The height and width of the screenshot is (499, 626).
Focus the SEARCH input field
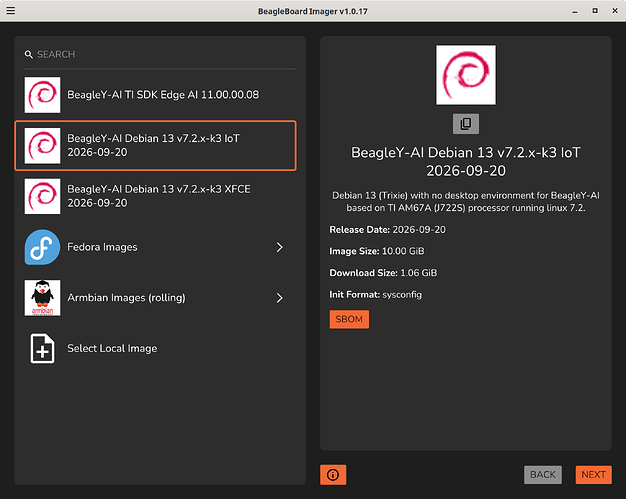[160, 54]
